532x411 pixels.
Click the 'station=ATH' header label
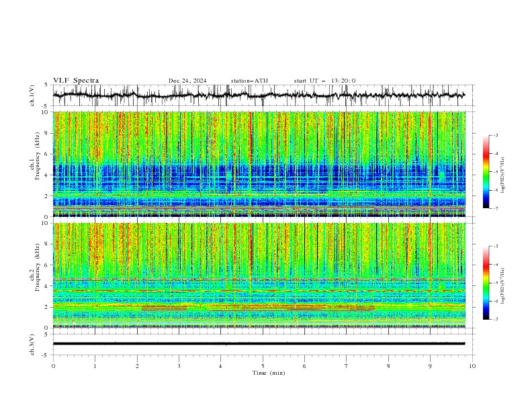click(249, 81)
